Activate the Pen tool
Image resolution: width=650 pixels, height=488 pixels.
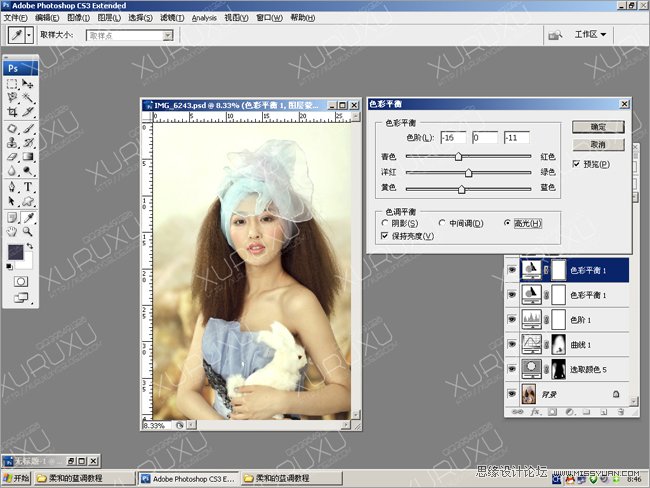(12, 186)
